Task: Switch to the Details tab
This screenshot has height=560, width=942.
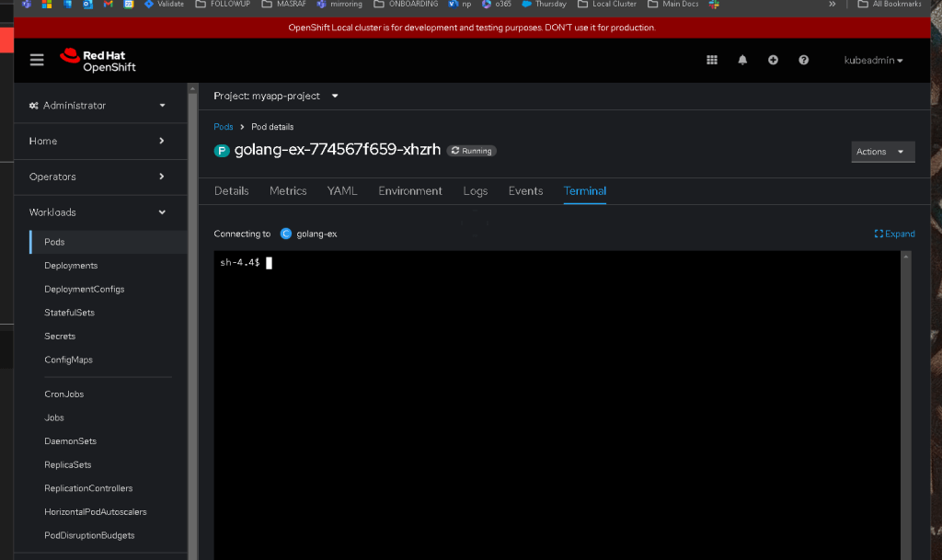Action: 231,191
